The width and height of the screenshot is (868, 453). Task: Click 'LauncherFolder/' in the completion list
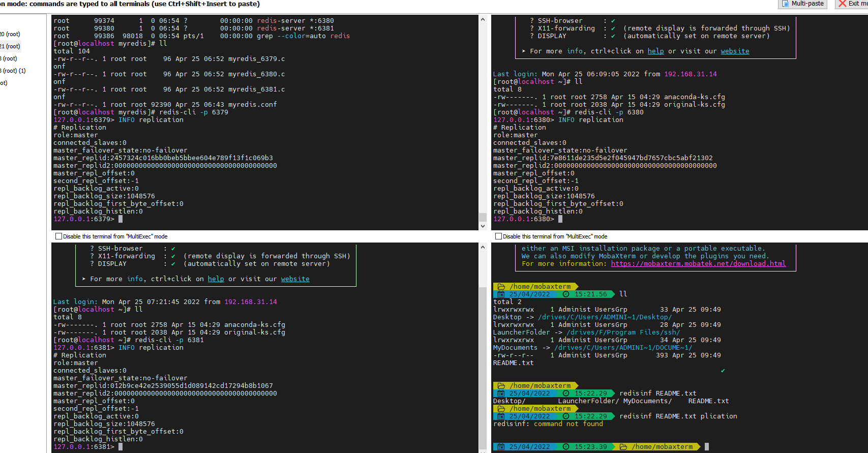click(x=589, y=401)
